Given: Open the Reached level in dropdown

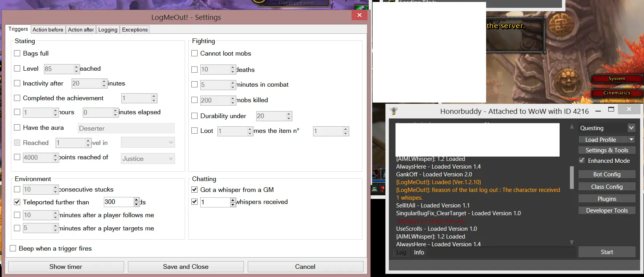Looking at the screenshot, I should 148,142.
